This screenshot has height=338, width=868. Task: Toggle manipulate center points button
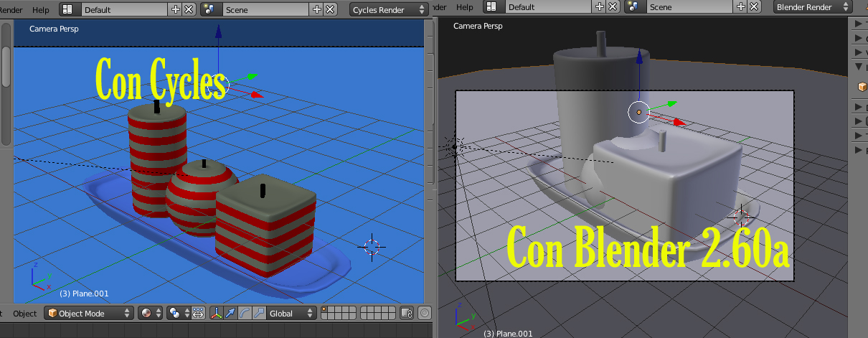point(197,314)
